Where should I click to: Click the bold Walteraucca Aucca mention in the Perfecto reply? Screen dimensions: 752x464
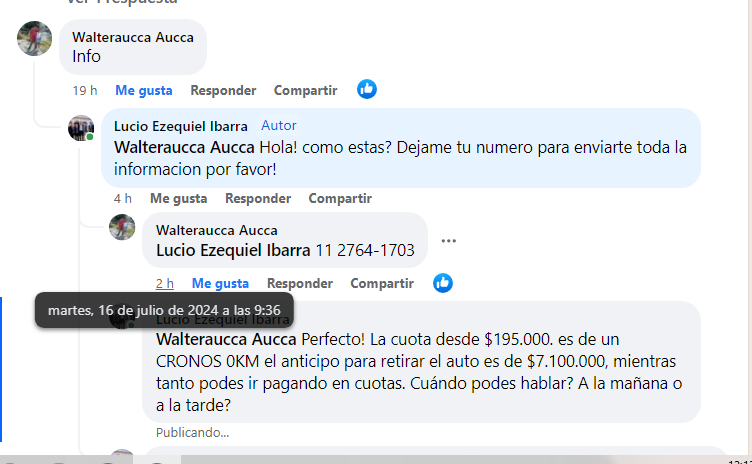click(x=226, y=339)
